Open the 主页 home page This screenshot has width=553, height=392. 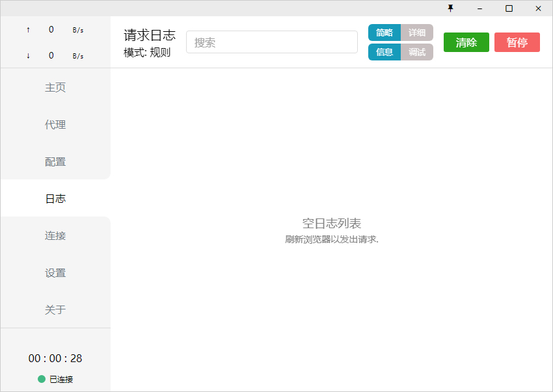pos(55,87)
